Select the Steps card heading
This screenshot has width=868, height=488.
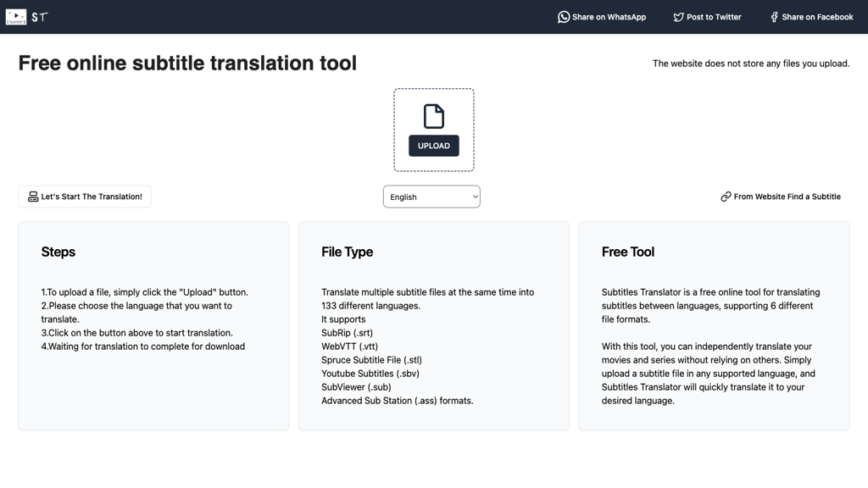(x=58, y=252)
